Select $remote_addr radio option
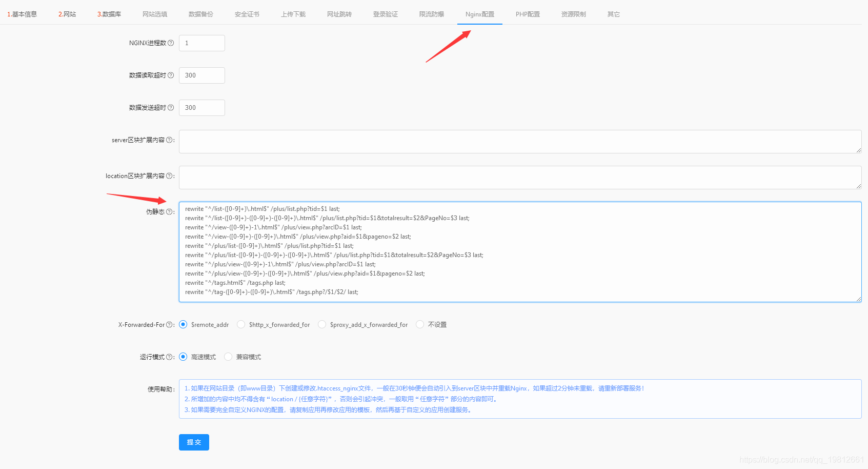The width and height of the screenshot is (868, 469). [183, 324]
